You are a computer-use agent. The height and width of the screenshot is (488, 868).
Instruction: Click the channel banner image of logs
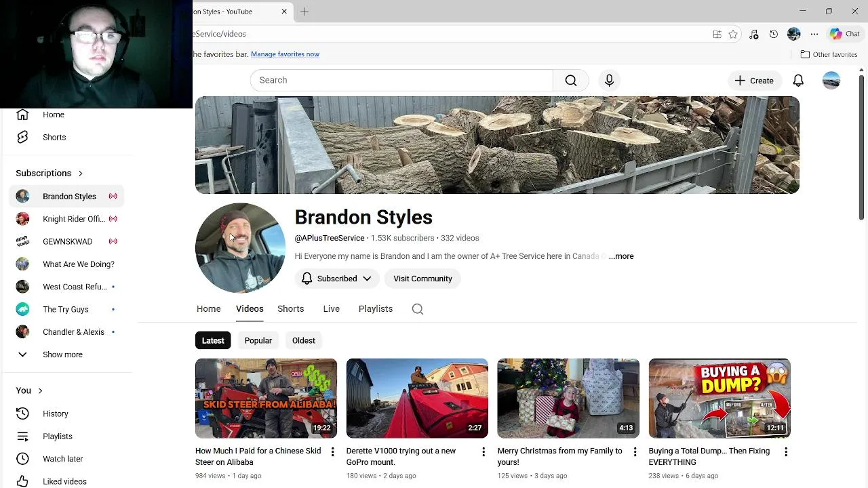[497, 145]
